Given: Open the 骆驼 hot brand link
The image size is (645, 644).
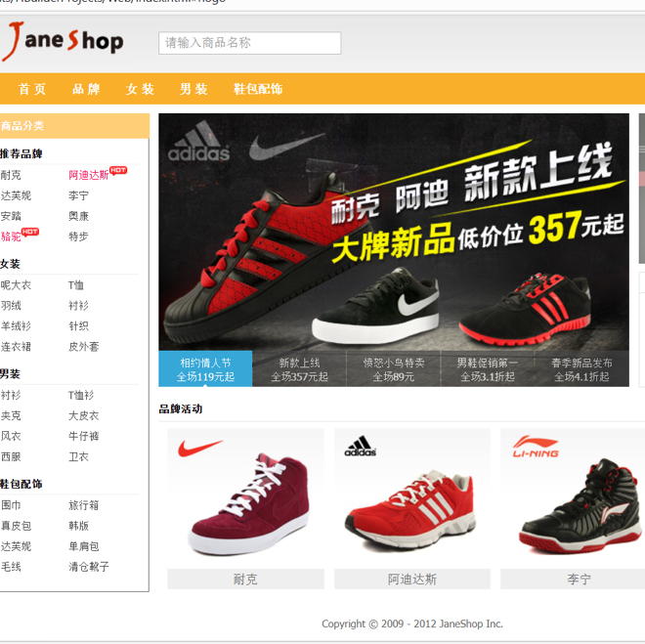Looking at the screenshot, I should click(11, 236).
